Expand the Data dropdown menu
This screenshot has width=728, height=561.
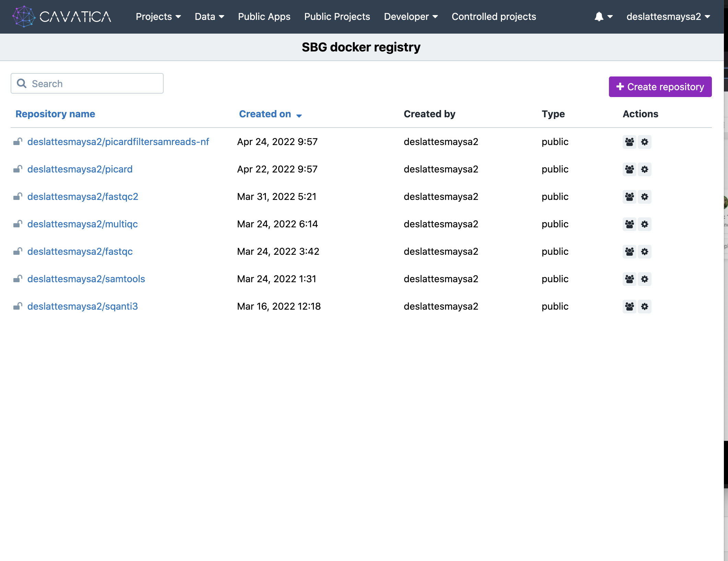(x=209, y=16)
